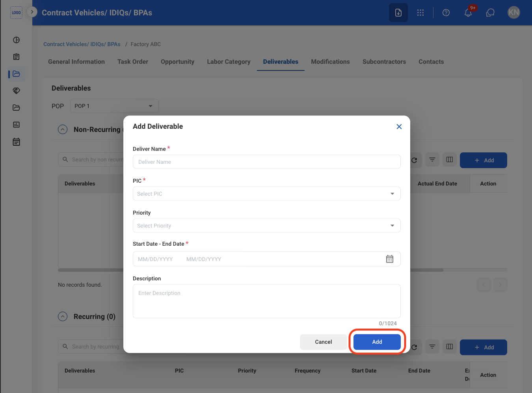The height and width of the screenshot is (393, 532).
Task: Open the clipboard icon in the sidebar
Action: tap(16, 57)
